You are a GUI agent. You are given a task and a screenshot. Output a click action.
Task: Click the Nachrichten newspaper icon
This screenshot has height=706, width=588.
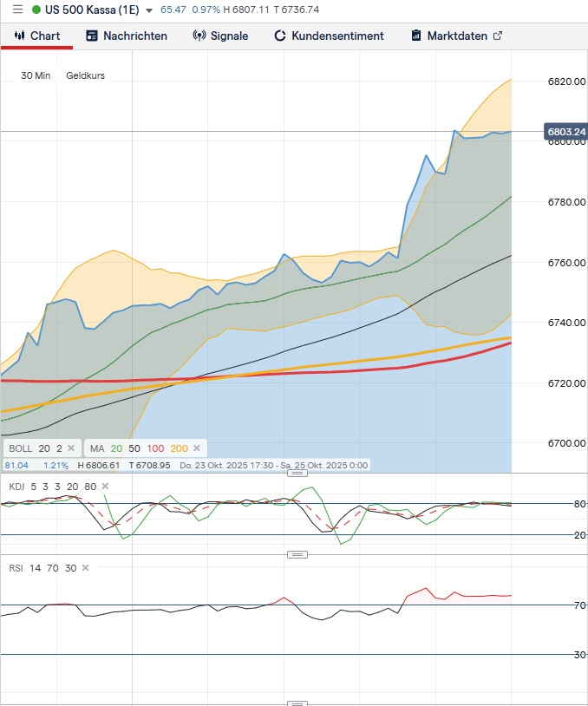tap(92, 36)
